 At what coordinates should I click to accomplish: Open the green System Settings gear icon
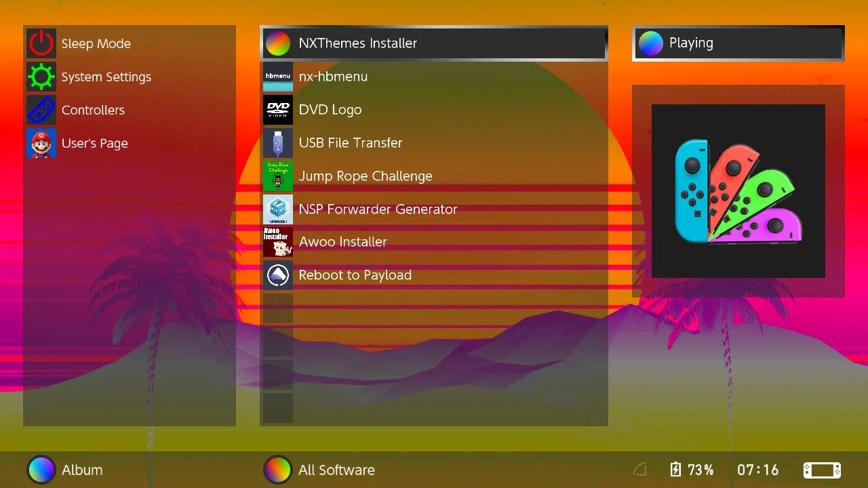click(x=41, y=77)
